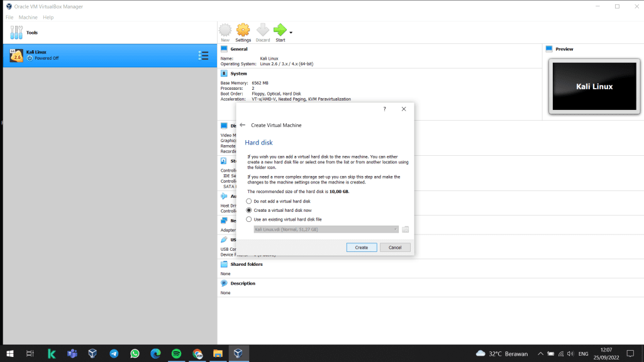Open the File menu
Screen dimensions: 644x362
9,18
